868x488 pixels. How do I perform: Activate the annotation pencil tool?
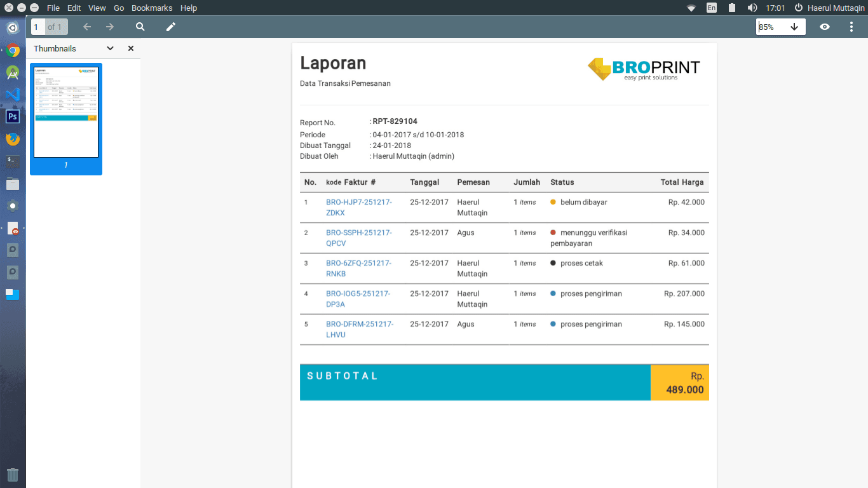[170, 27]
